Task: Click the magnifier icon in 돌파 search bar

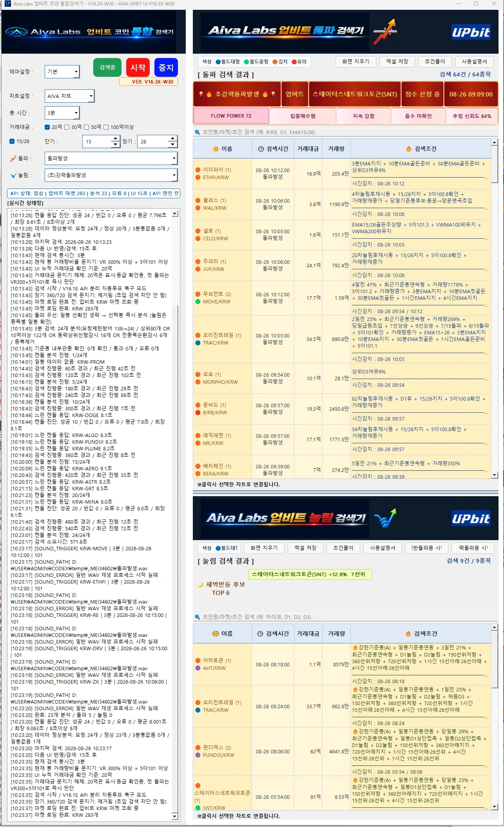Action: click(x=198, y=132)
